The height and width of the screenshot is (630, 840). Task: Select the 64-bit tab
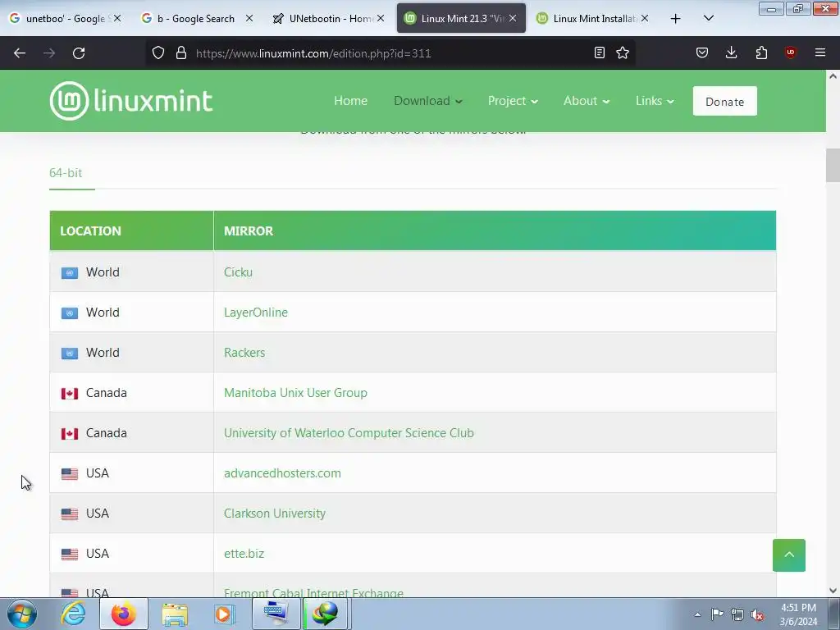[66, 173]
